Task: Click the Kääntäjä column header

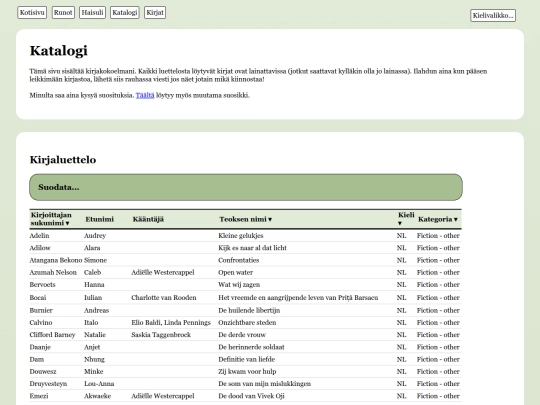Action: 148,219
